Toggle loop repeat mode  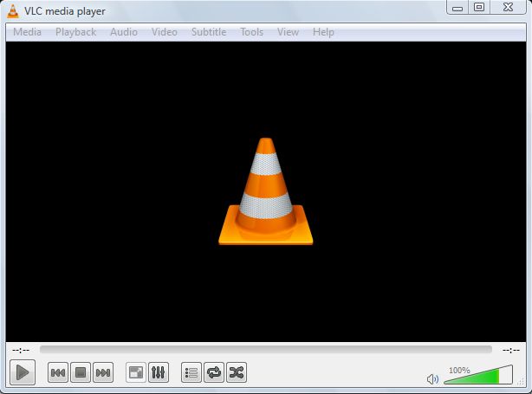click(x=214, y=372)
